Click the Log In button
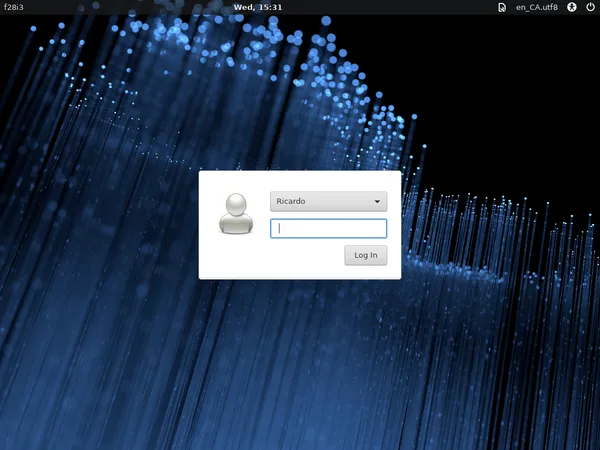The width and height of the screenshot is (600, 450). [x=366, y=255]
